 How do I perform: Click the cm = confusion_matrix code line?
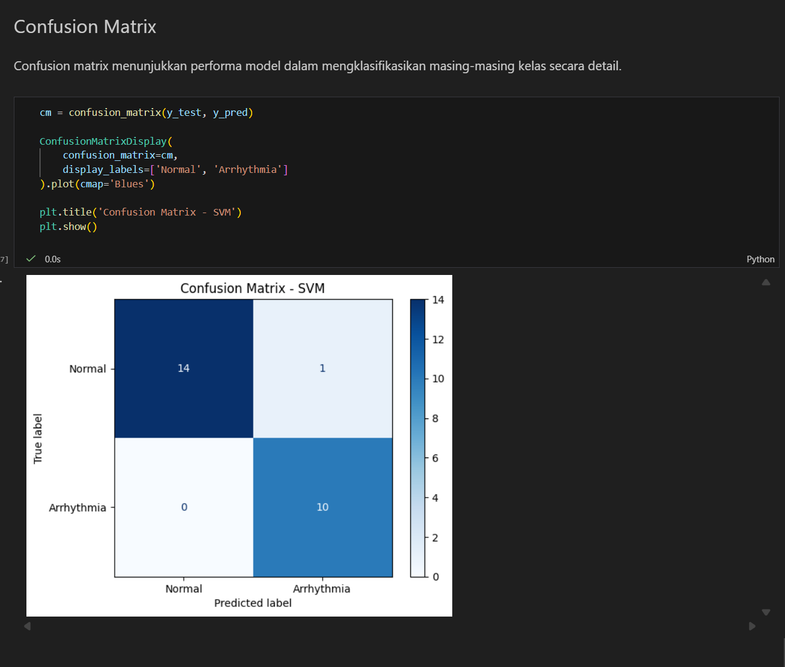coord(146,113)
